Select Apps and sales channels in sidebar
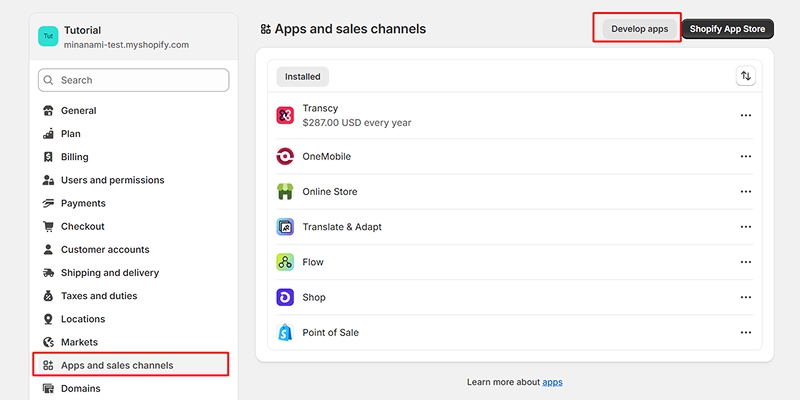This screenshot has width=800, height=400. (133, 365)
